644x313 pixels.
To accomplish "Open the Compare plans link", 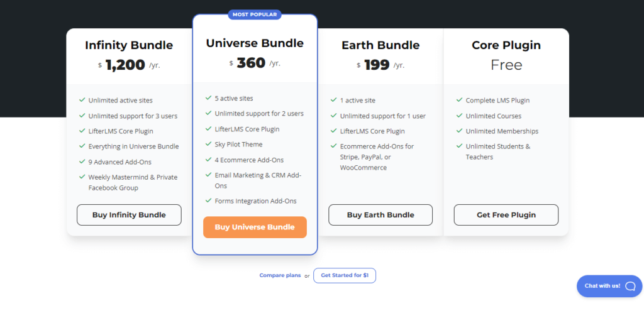I will pyautogui.click(x=280, y=275).
